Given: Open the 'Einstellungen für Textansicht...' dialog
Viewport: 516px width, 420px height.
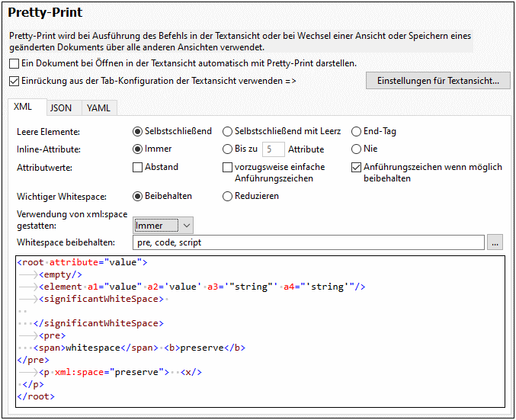Looking at the screenshot, I should [437, 80].
